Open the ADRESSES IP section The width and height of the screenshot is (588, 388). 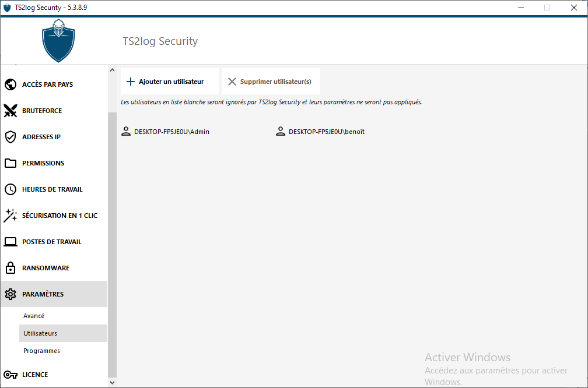pyautogui.click(x=54, y=137)
